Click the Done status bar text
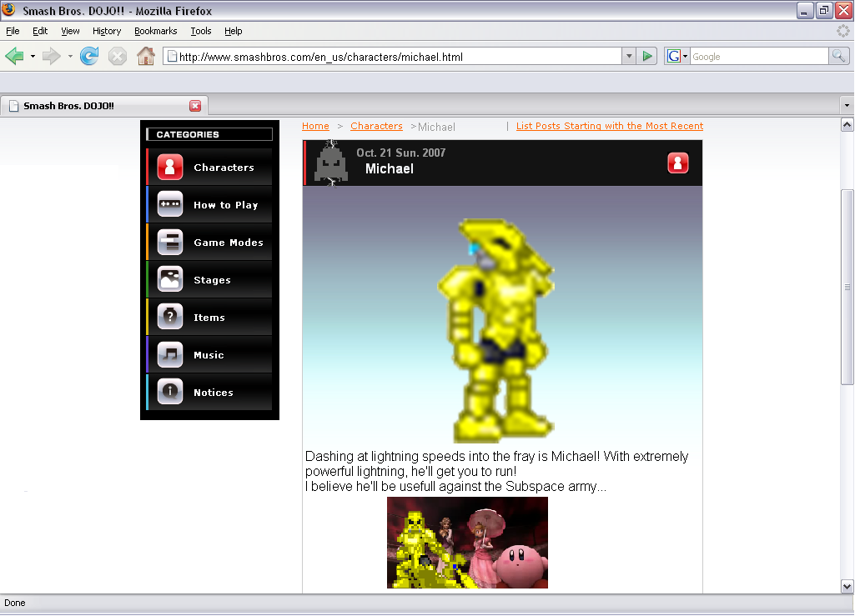The height and width of the screenshot is (616, 855). [x=15, y=603]
